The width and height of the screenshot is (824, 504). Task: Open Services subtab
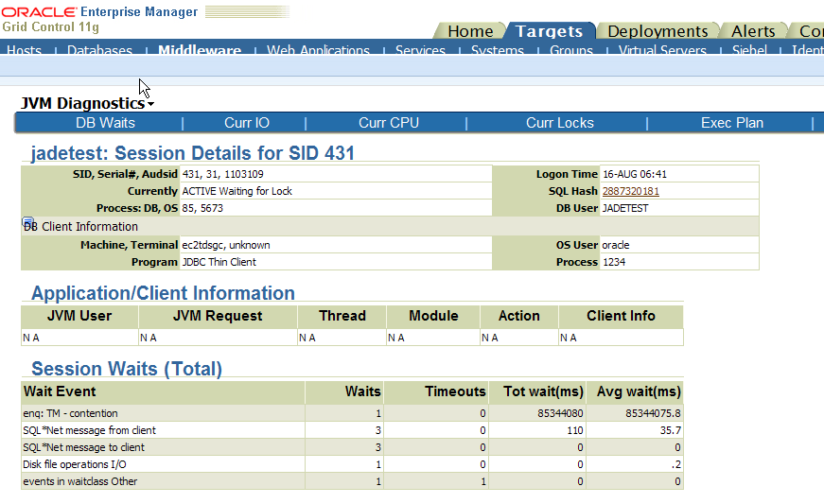click(x=420, y=50)
